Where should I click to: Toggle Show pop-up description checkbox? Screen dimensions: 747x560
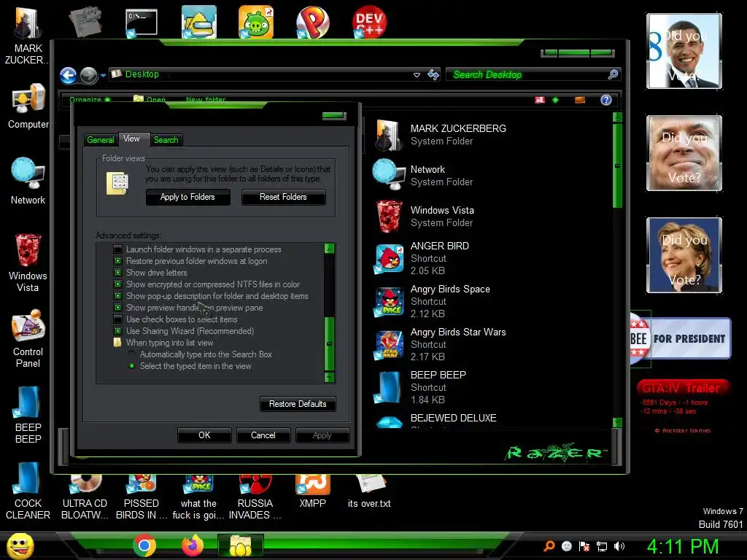point(117,296)
